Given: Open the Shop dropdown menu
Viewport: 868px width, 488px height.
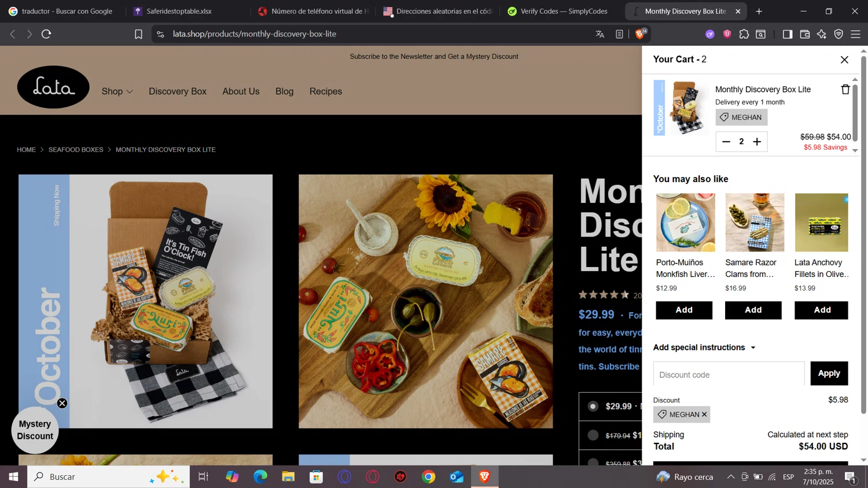Looking at the screenshot, I should pyautogui.click(x=117, y=91).
